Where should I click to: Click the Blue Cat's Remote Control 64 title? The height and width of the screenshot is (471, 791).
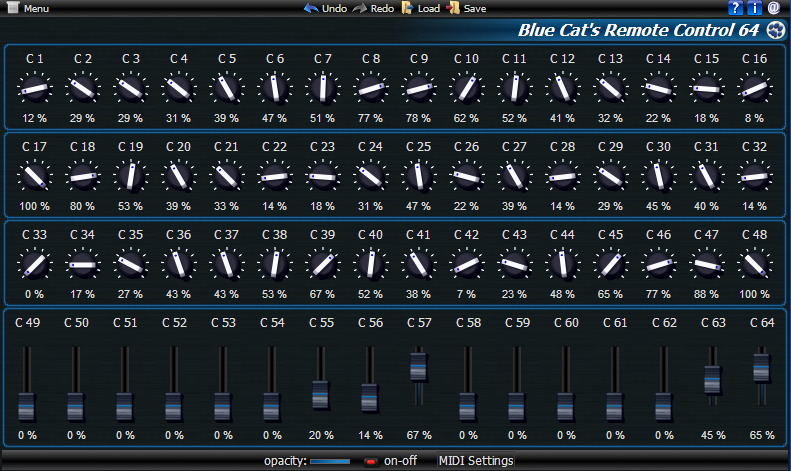[638, 30]
